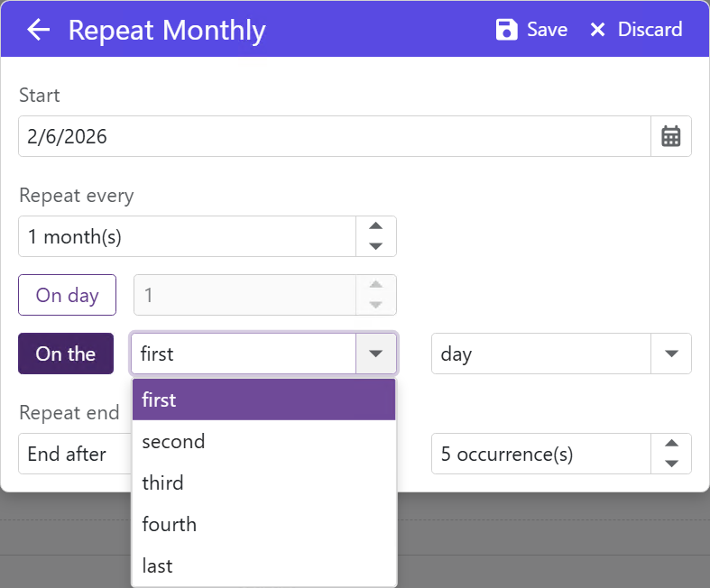Click the Start date input field

click(334, 136)
